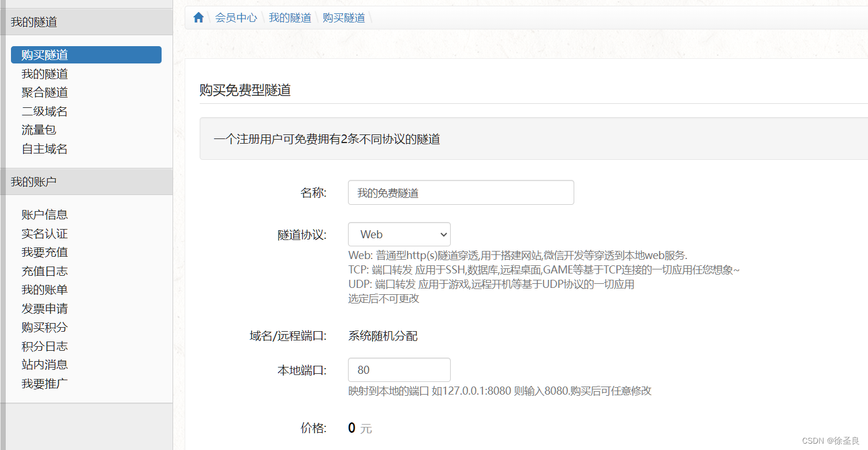Go to 我要推广 page
The image size is (868, 450).
[x=45, y=384]
